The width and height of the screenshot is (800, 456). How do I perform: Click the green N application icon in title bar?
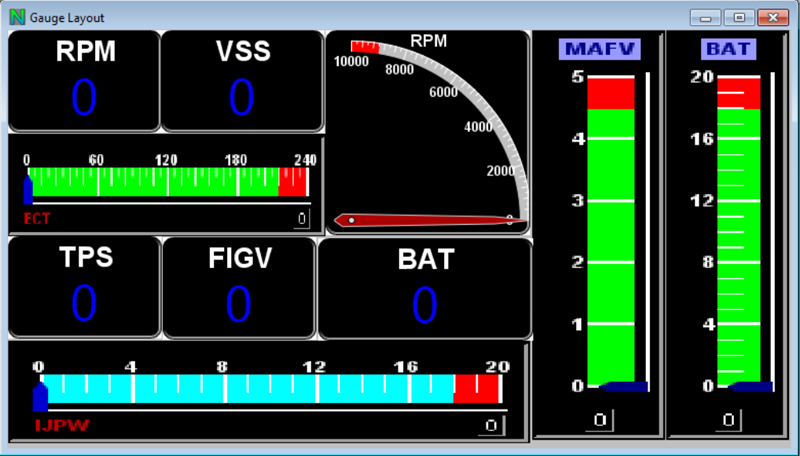[16, 18]
